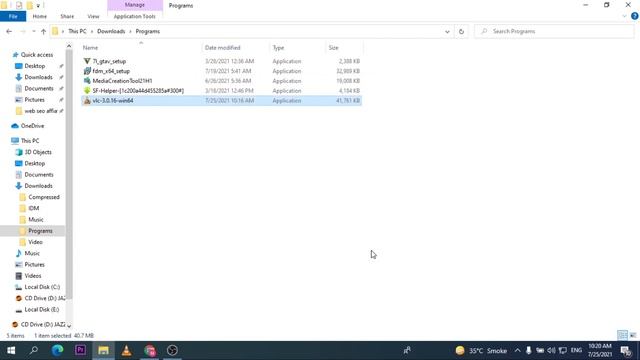Go back with the Back arrow
This screenshot has height=360, width=640.
pyautogui.click(x=9, y=31)
